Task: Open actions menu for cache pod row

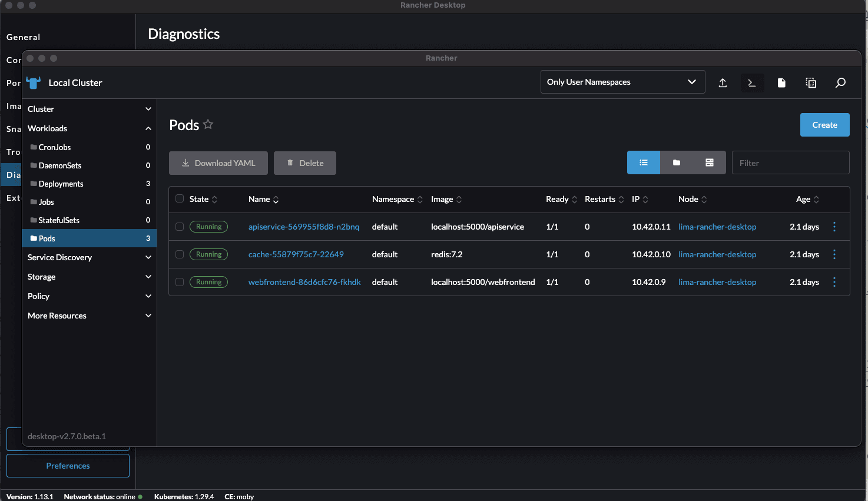Action: (x=834, y=254)
